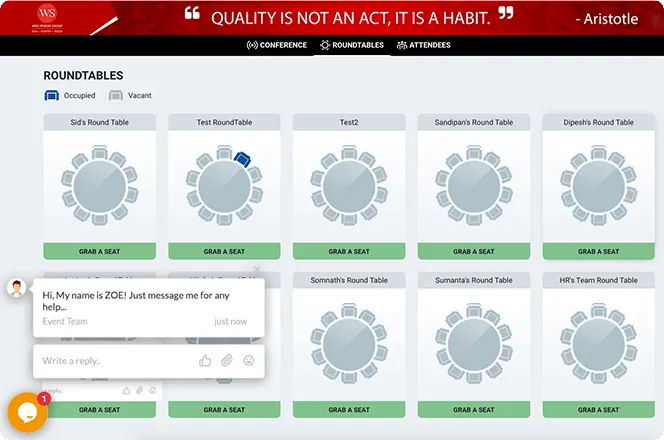Click the occupied blue chair at Test RoundTable
The width and height of the screenshot is (664, 440).
pyautogui.click(x=243, y=159)
